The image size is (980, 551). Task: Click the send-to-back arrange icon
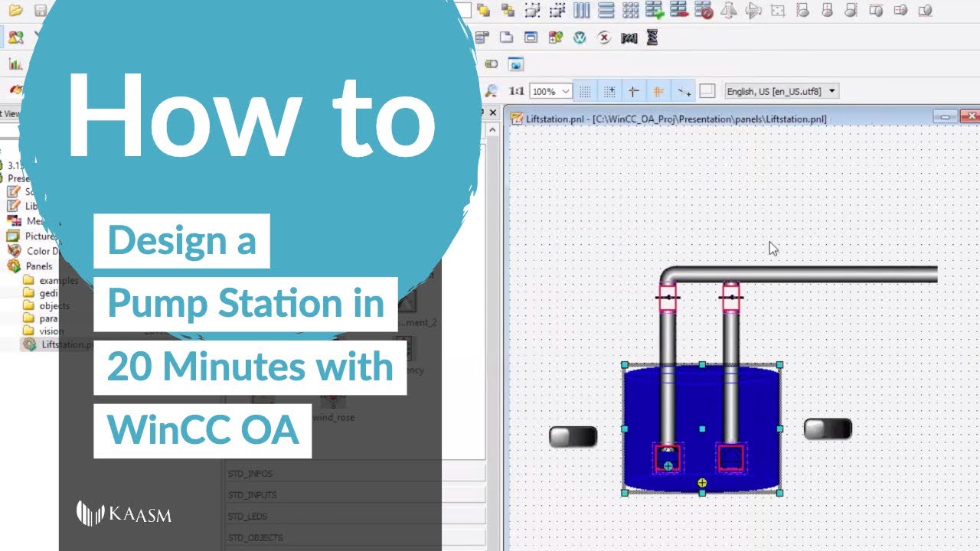pos(507,11)
